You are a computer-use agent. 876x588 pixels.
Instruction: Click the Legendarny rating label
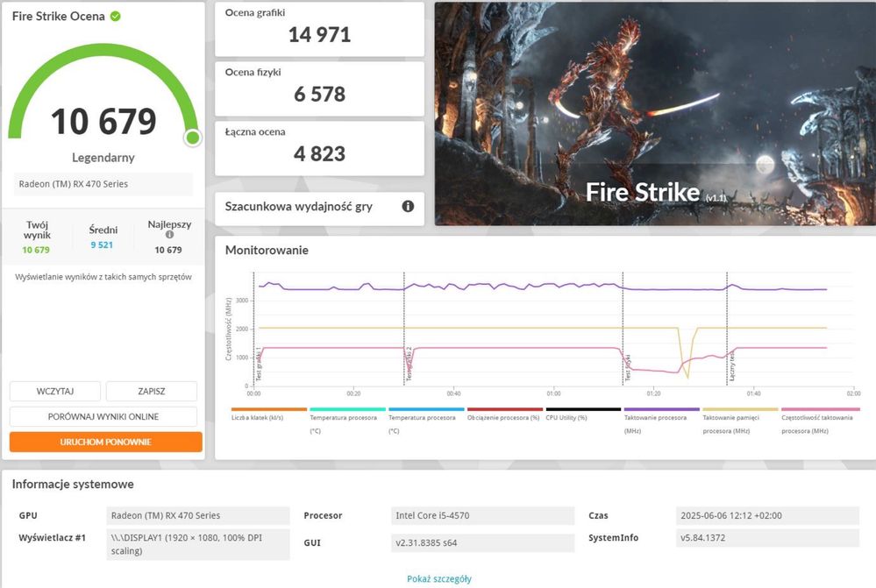103,158
